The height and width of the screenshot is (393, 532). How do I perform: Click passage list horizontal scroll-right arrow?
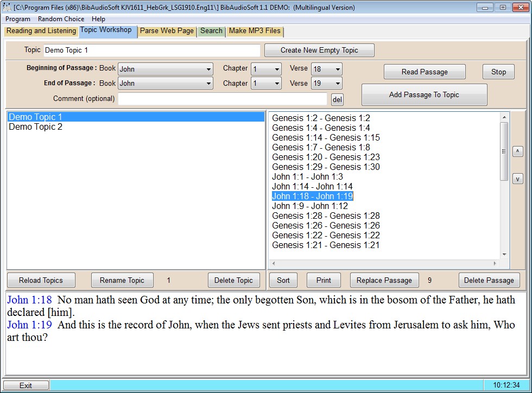(495, 263)
